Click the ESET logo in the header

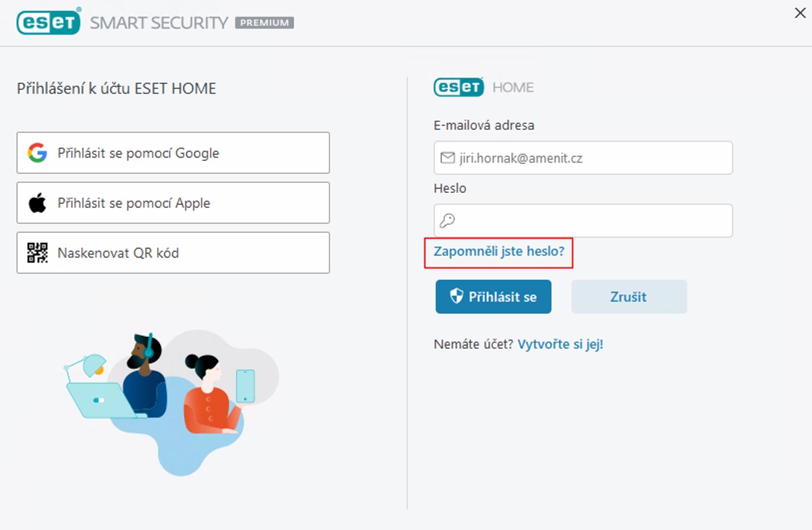(x=49, y=22)
